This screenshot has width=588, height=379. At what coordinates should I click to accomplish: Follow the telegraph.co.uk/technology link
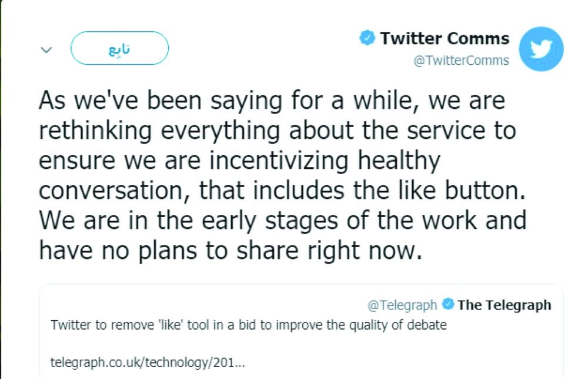[x=148, y=361]
